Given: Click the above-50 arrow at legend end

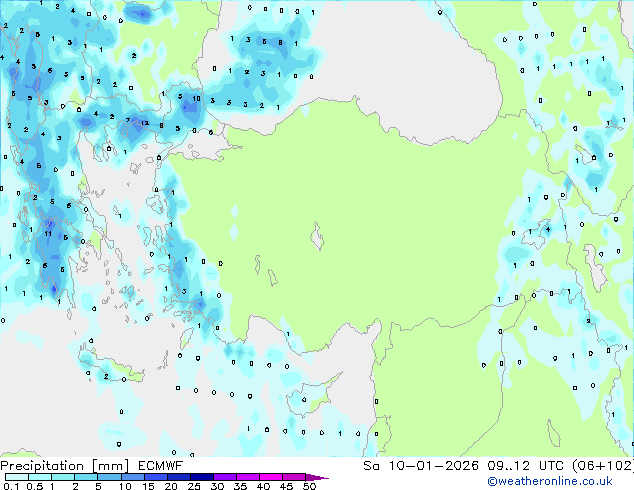Looking at the screenshot, I should click(x=317, y=477).
